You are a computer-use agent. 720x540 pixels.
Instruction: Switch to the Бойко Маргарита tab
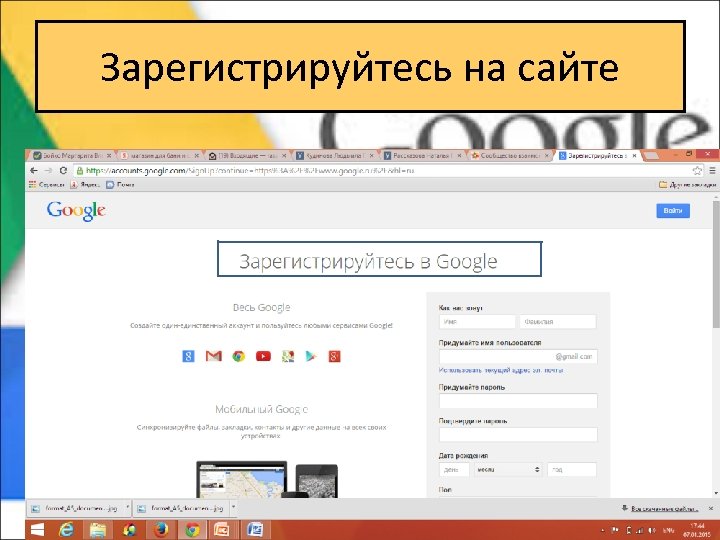click(x=73, y=156)
